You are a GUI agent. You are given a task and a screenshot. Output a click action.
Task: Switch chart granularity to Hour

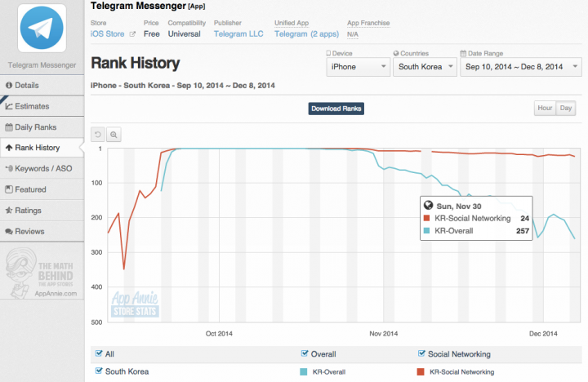click(x=545, y=109)
